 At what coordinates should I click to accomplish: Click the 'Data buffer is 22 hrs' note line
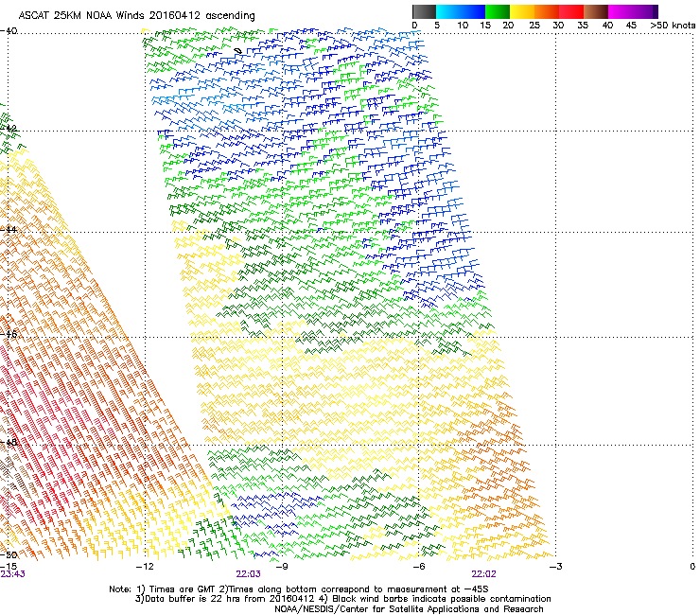[x=342, y=599]
